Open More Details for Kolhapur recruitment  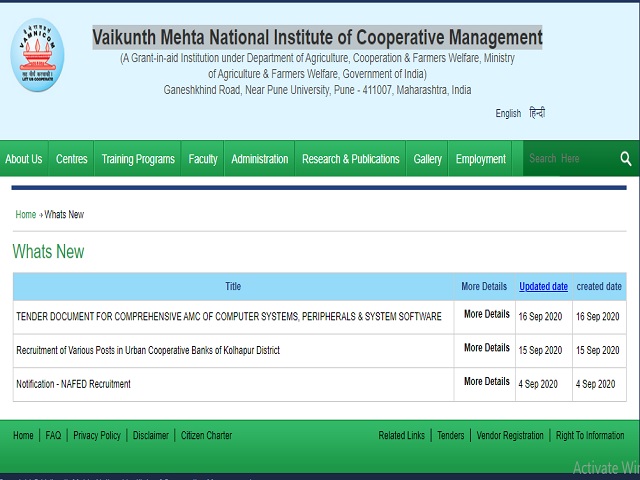(487, 347)
